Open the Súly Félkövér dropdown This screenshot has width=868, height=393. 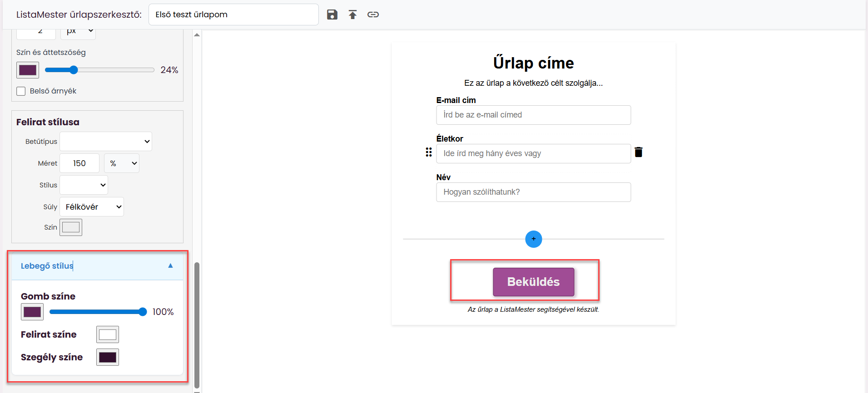tap(92, 207)
